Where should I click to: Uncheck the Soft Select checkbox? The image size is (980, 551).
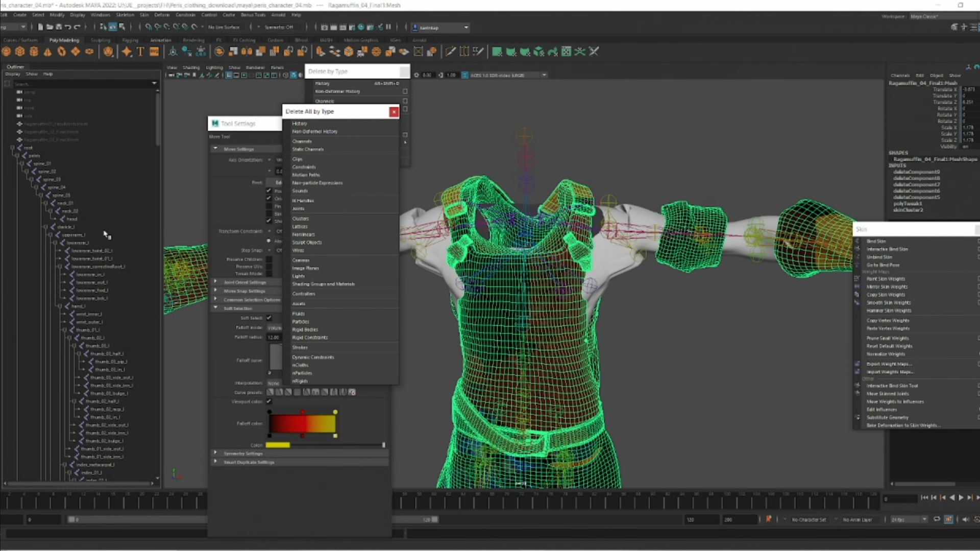coord(269,318)
